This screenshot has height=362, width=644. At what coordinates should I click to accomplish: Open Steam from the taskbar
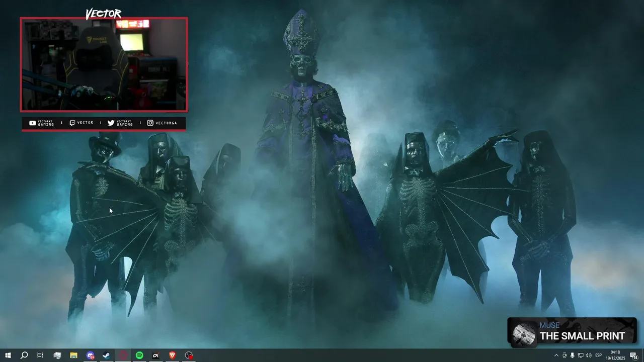(107, 355)
